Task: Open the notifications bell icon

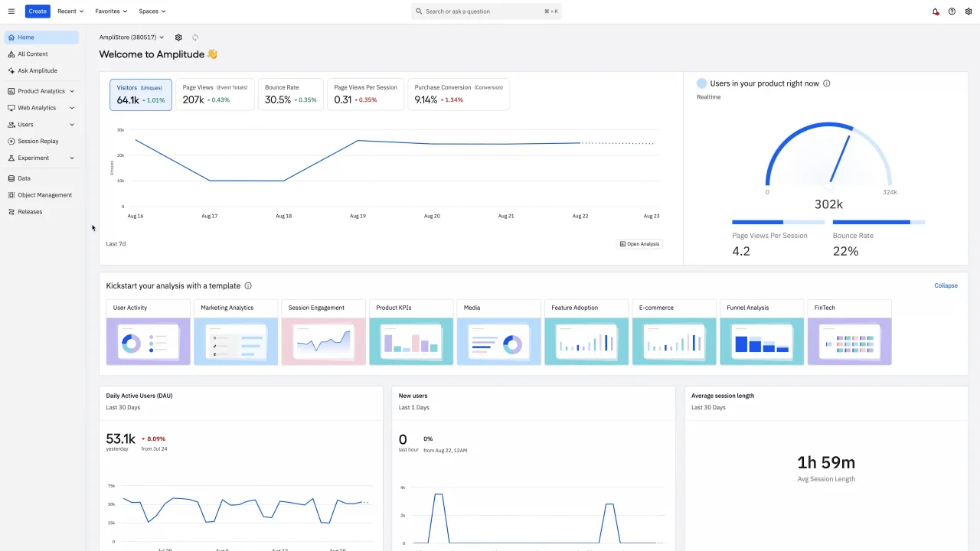Action: (935, 11)
